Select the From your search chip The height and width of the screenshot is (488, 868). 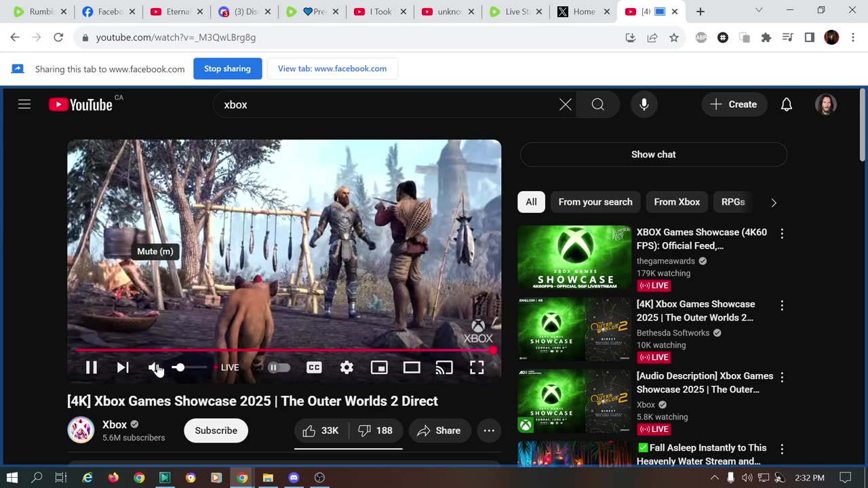coord(595,202)
